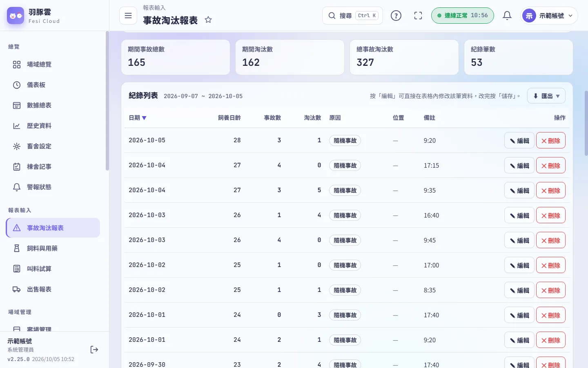Open 畜舍設定 settings page

tap(53, 146)
